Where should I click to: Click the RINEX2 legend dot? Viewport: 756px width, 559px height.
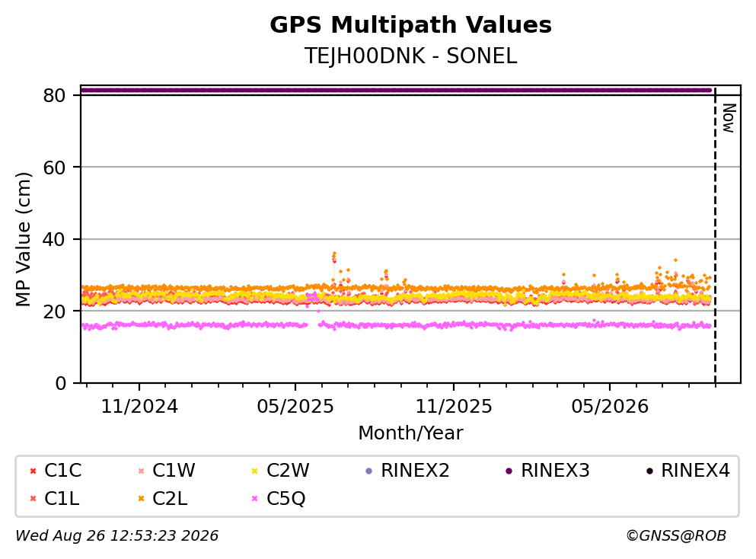[x=369, y=471]
